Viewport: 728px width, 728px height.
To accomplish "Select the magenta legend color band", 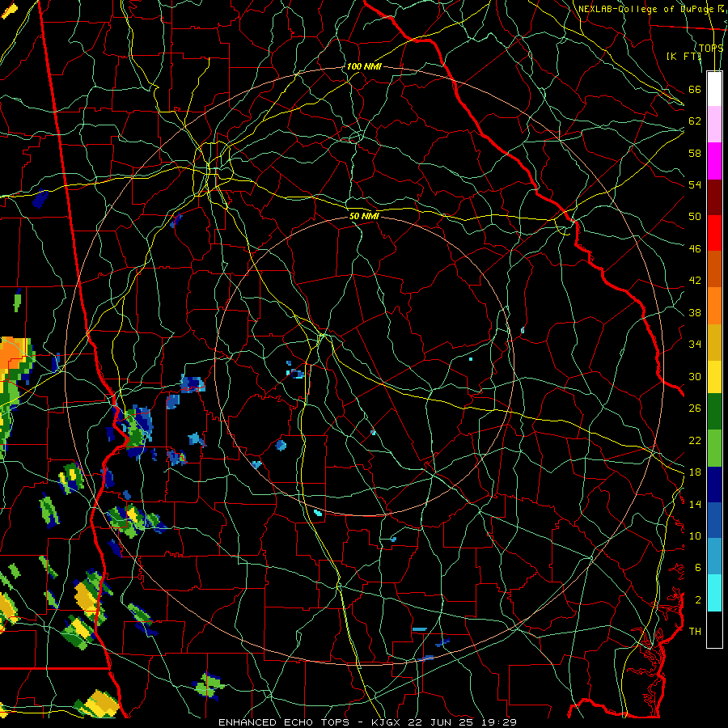I will 714,161.
